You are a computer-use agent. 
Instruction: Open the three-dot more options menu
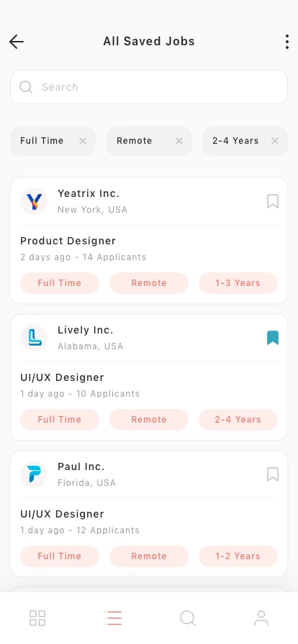287,42
